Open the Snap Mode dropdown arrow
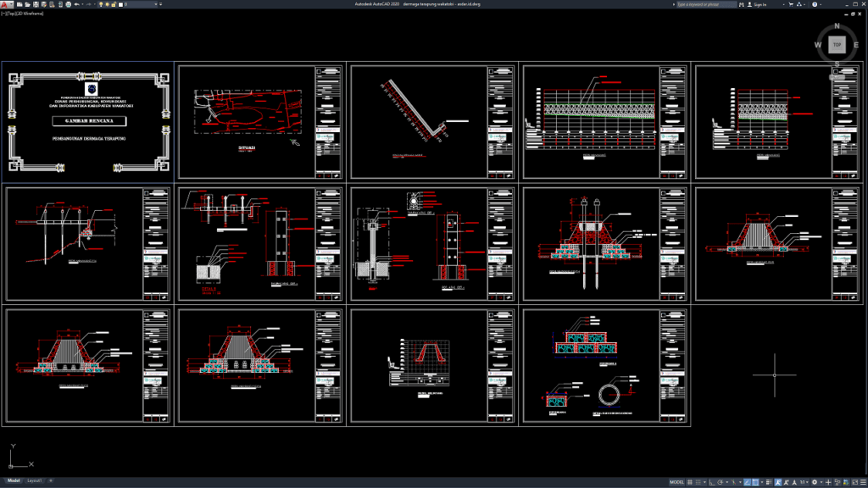Image resolution: width=868 pixels, height=488 pixels. [704, 481]
